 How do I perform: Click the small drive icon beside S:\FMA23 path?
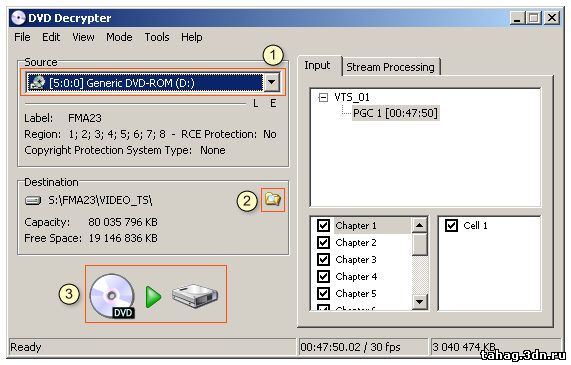(33, 200)
